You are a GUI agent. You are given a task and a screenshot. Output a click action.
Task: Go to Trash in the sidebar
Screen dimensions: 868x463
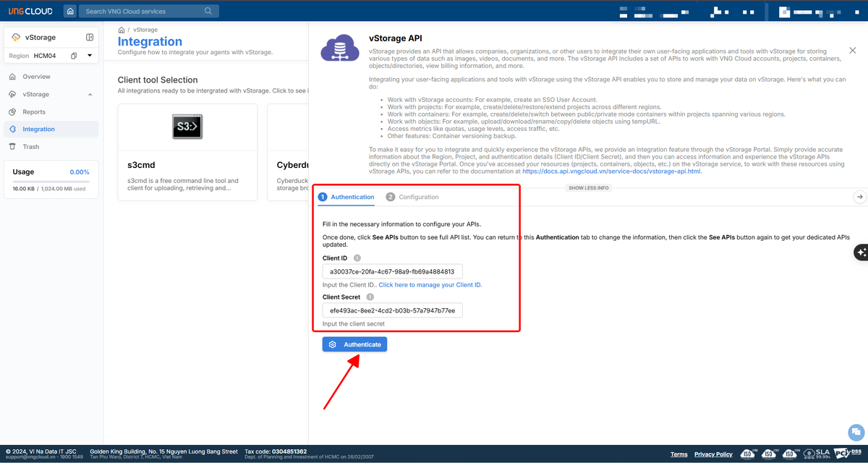coord(31,147)
